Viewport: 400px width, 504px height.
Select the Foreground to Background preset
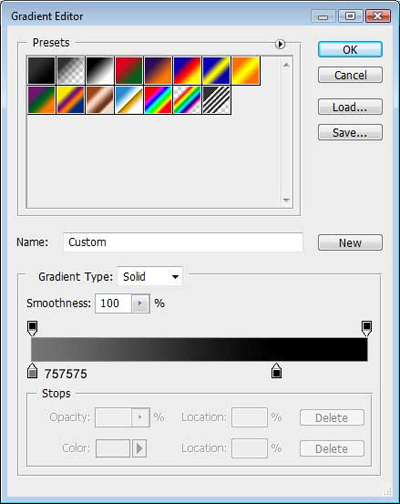pos(41,71)
